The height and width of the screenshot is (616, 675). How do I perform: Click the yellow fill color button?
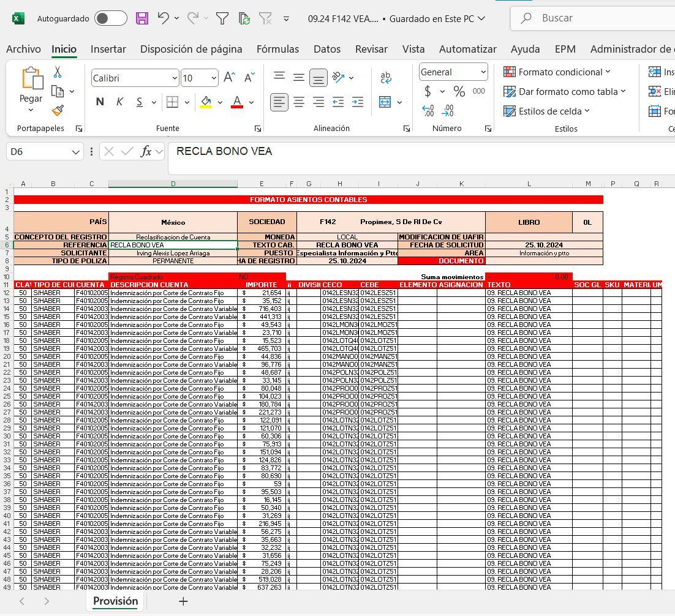[206, 102]
